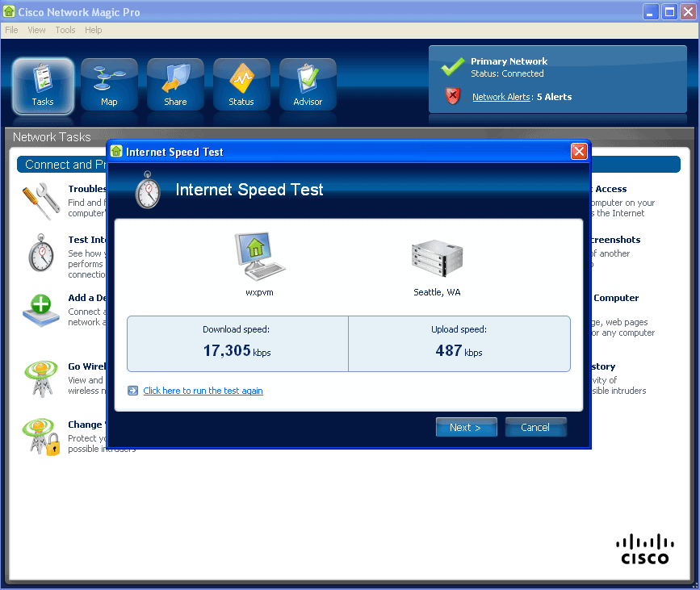Open the Advisor view
Viewport: 700px width, 590px height.
[x=308, y=85]
